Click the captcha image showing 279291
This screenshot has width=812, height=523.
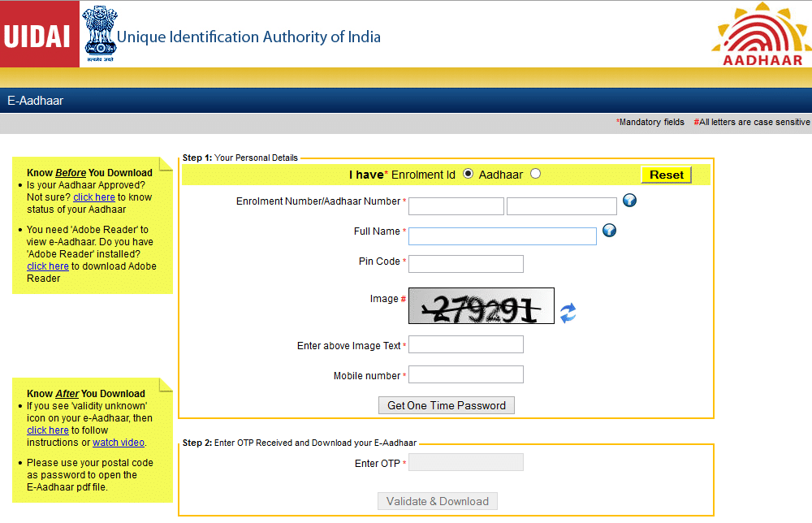481,305
